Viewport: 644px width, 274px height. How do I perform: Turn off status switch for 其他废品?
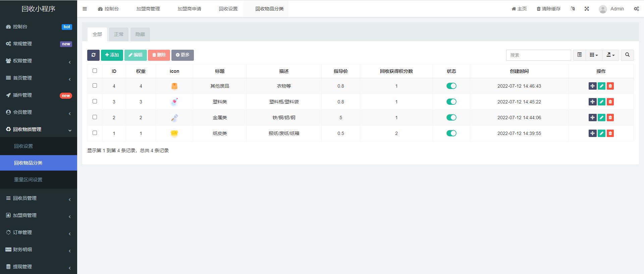(x=451, y=86)
